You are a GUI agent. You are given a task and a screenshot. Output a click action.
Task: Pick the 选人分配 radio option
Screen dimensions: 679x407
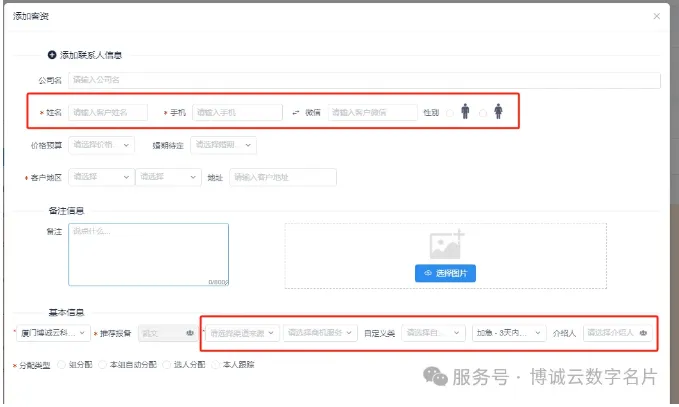point(165,365)
